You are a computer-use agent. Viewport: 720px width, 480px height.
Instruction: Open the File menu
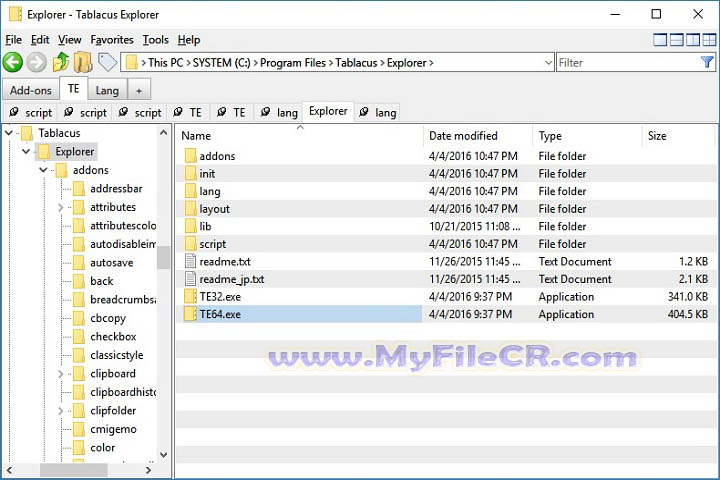click(x=13, y=40)
